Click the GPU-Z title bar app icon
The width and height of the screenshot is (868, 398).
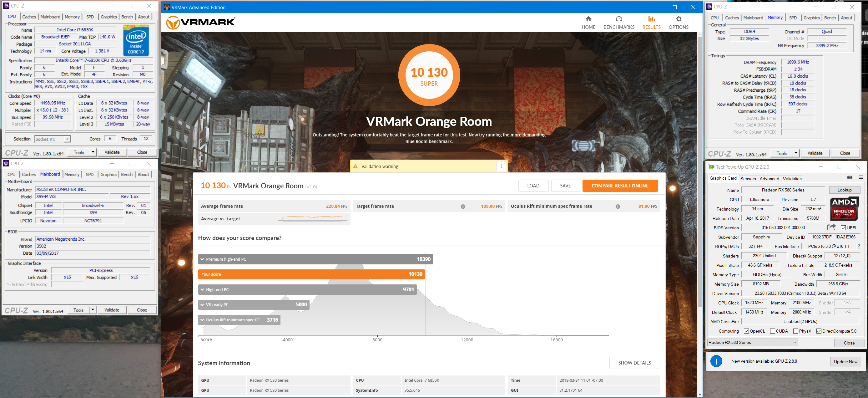(711, 167)
